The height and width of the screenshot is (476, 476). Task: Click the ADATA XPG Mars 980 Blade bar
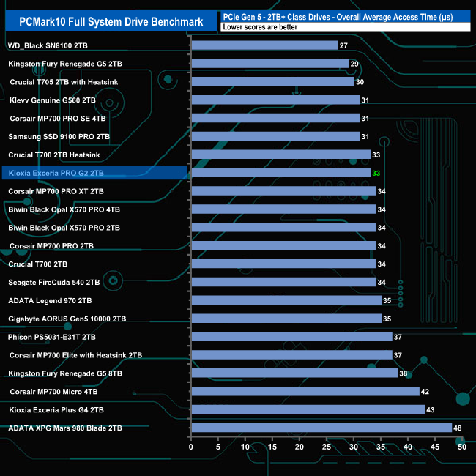point(321,428)
